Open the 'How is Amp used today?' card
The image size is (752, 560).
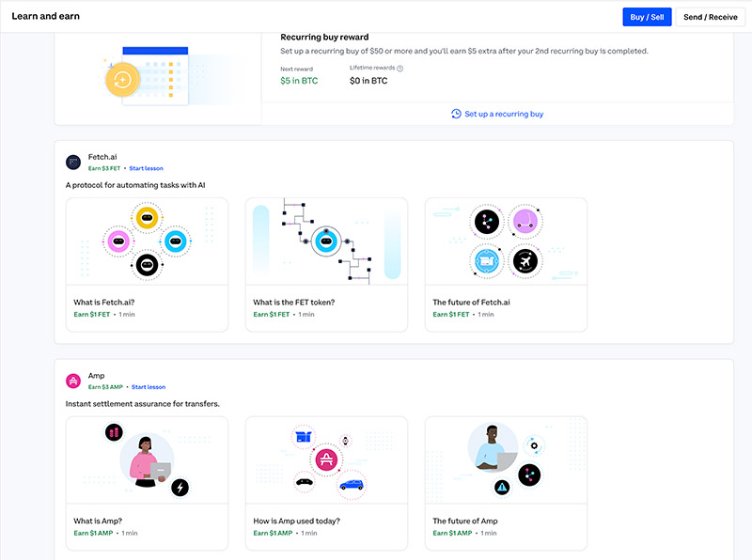(x=325, y=481)
